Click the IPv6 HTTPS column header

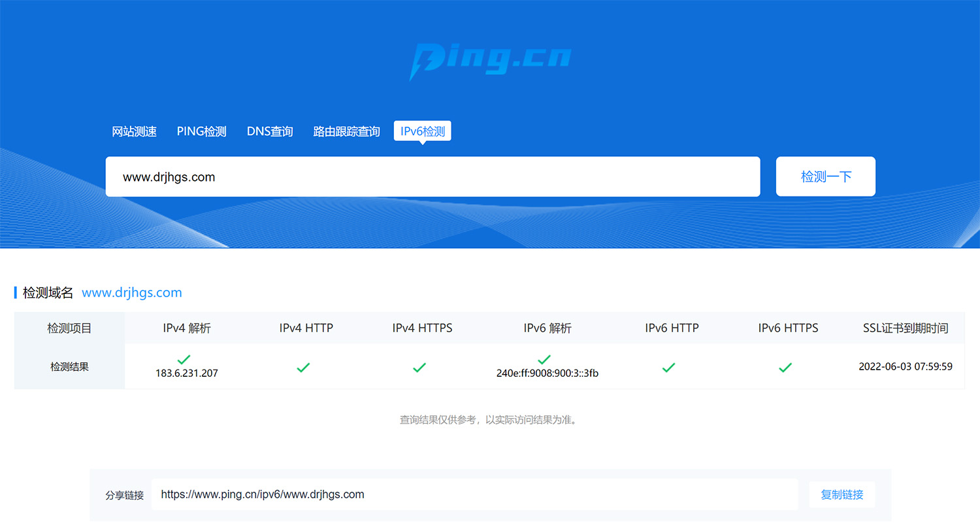coord(789,328)
